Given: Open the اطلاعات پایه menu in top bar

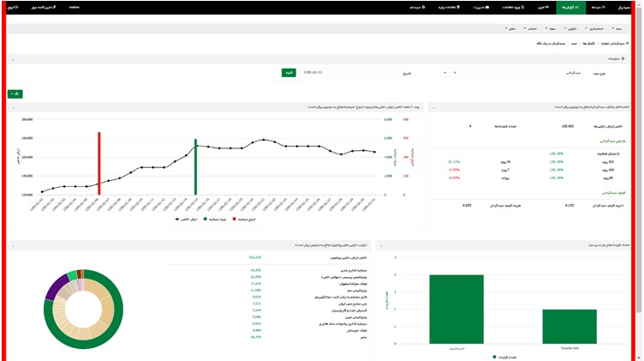Looking at the screenshot, I should tap(450, 8).
